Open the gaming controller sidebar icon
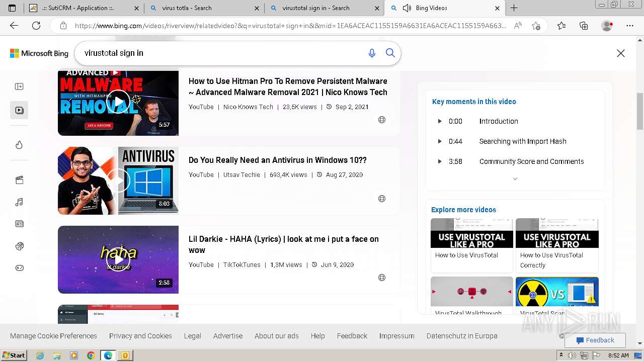 pos(19,268)
